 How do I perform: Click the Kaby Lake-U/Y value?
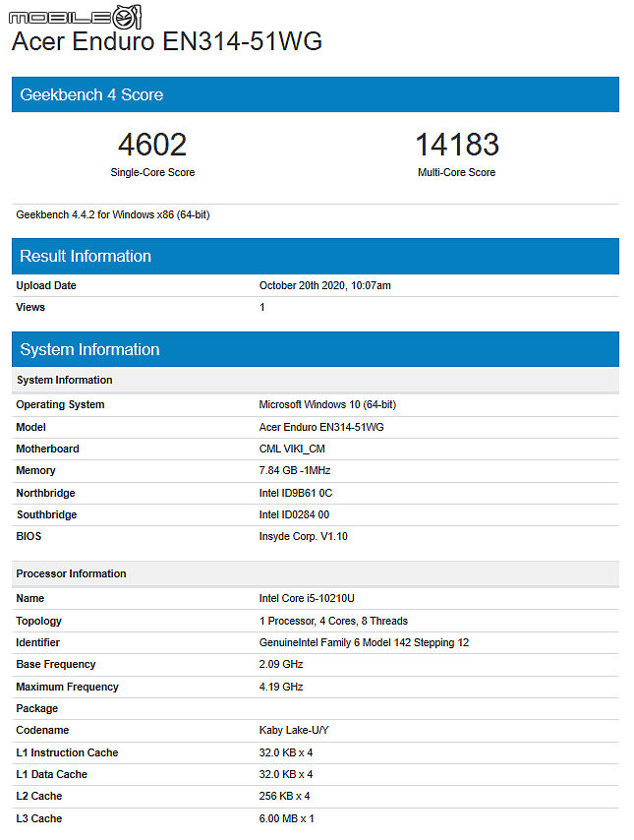pyautogui.click(x=294, y=730)
